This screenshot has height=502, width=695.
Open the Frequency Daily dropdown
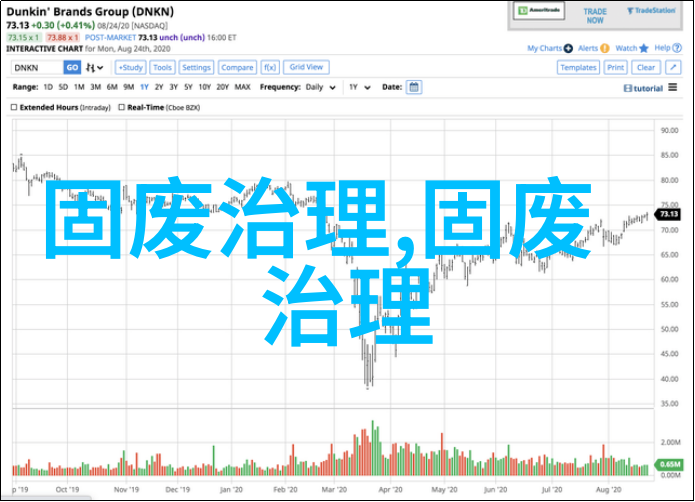pyautogui.click(x=320, y=87)
